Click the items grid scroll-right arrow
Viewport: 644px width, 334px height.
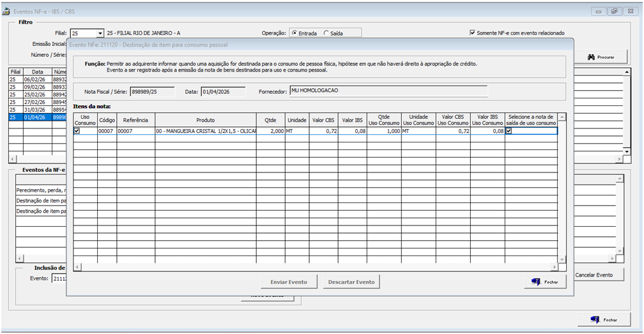point(554,266)
